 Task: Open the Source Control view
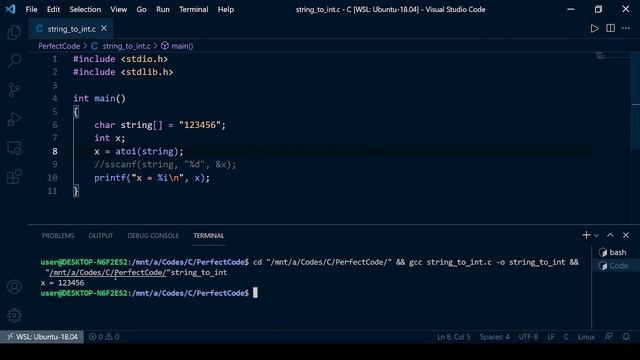14,90
